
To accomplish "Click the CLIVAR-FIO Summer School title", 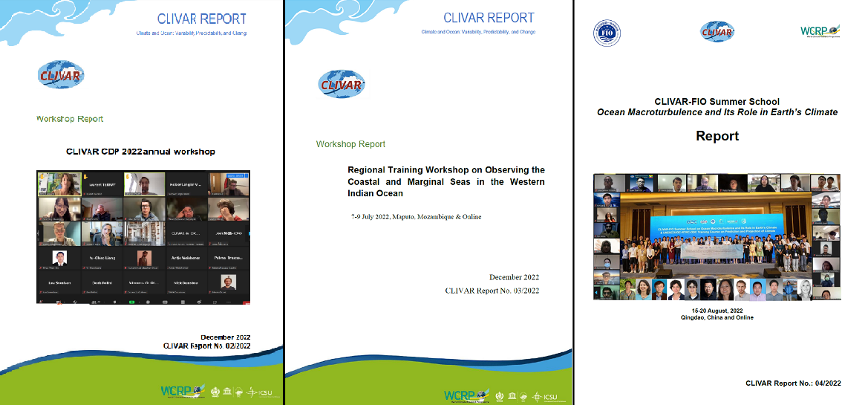I will pyautogui.click(x=717, y=101).
